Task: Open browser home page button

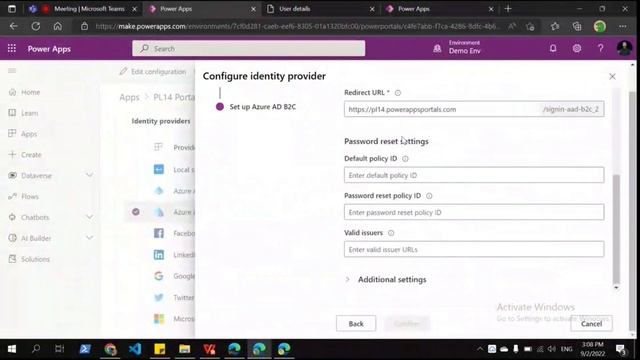Action: tap(58, 27)
